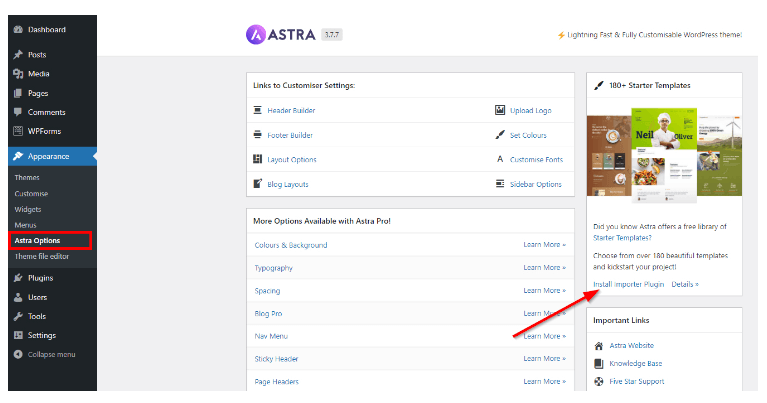Screen dimensions: 767x403
Task: Click the Page Headers link
Action: (x=276, y=381)
